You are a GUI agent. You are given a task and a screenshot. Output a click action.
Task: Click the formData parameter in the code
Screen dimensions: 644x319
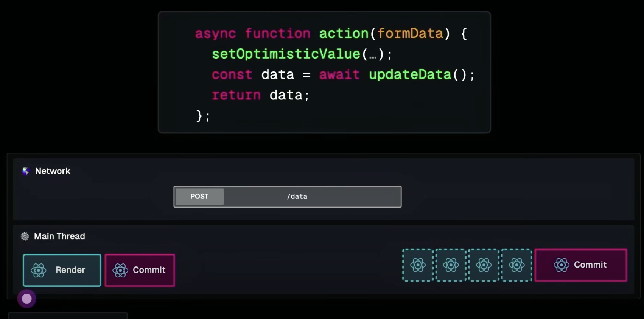[x=410, y=34]
